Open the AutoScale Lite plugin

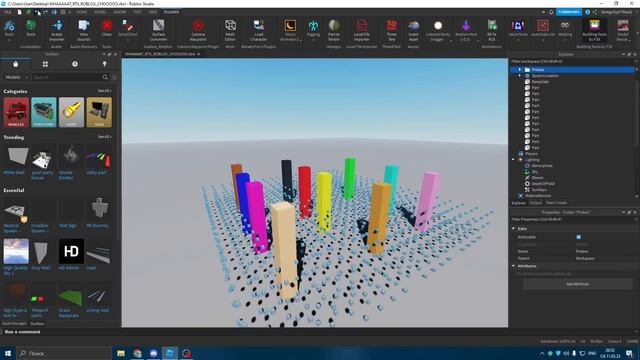tap(542, 29)
